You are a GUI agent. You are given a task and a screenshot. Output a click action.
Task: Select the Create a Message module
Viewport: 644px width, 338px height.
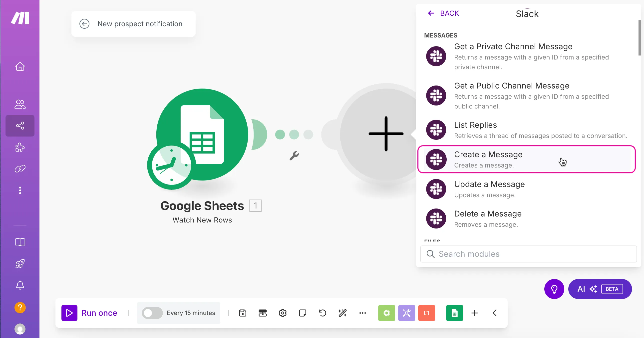click(527, 159)
